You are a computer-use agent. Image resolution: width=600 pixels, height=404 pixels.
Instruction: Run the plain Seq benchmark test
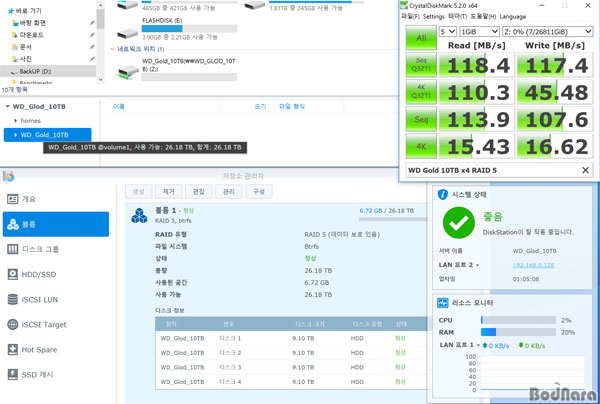coord(421,119)
